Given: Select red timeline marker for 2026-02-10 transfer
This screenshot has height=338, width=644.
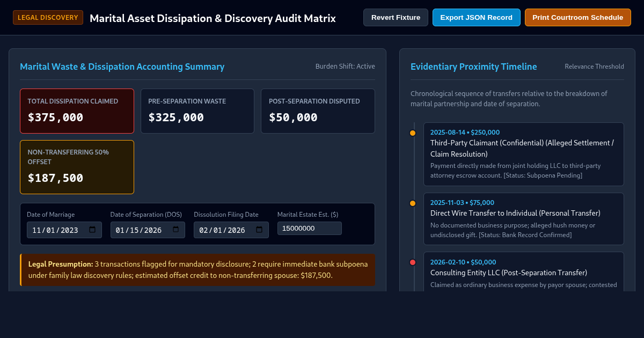Looking at the screenshot, I should (x=413, y=262).
